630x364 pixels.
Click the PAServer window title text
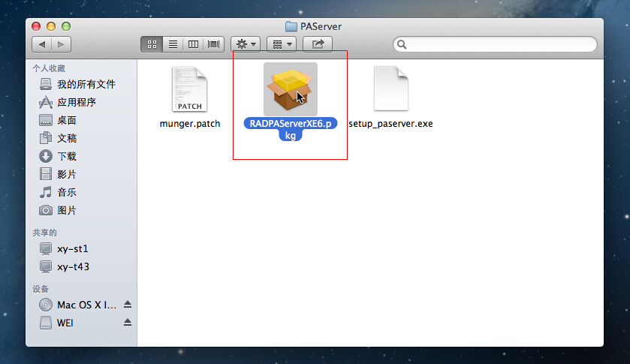[x=321, y=26]
